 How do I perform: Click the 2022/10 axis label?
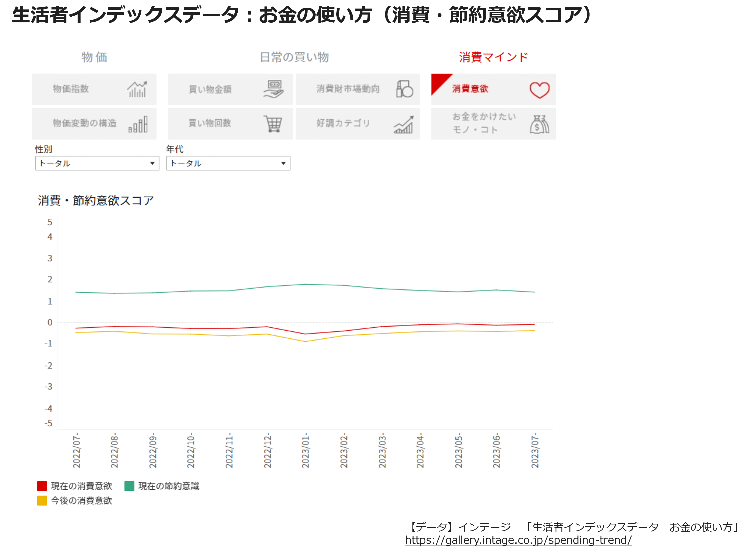click(191, 450)
